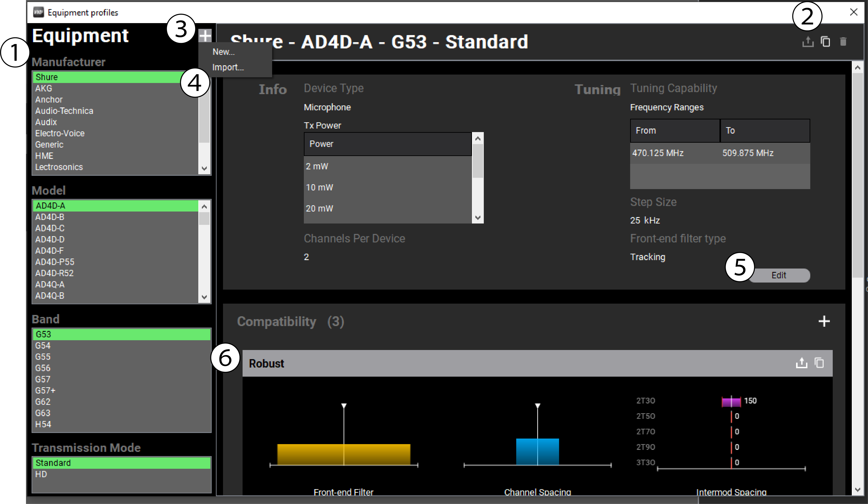The width and height of the screenshot is (868, 504).
Task: Select Lectrosonics manufacturer
Action: [115, 167]
